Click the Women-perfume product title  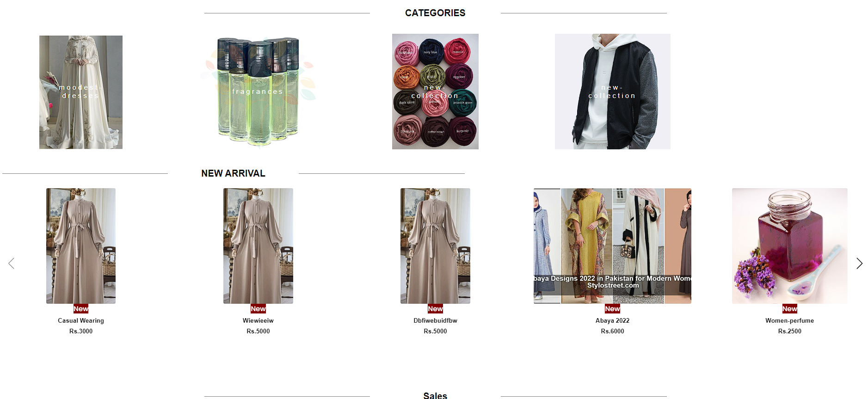click(x=790, y=320)
